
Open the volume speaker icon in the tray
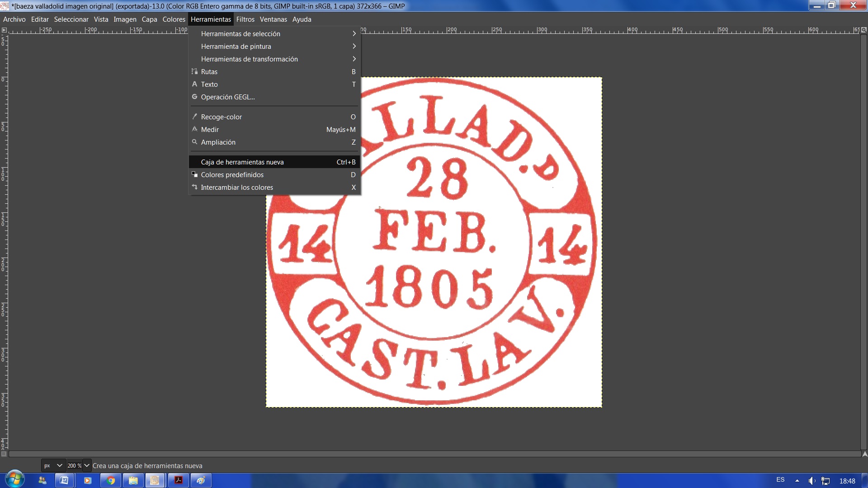pos(812,481)
